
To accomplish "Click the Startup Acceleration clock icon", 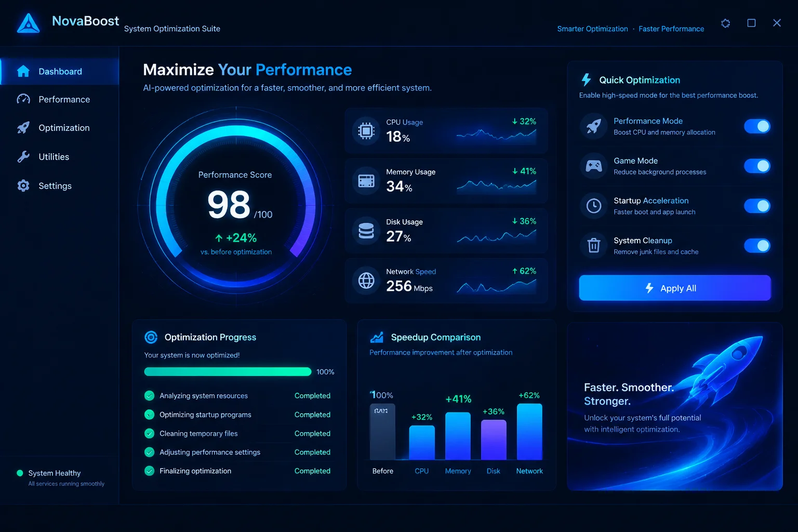I will [x=593, y=206].
